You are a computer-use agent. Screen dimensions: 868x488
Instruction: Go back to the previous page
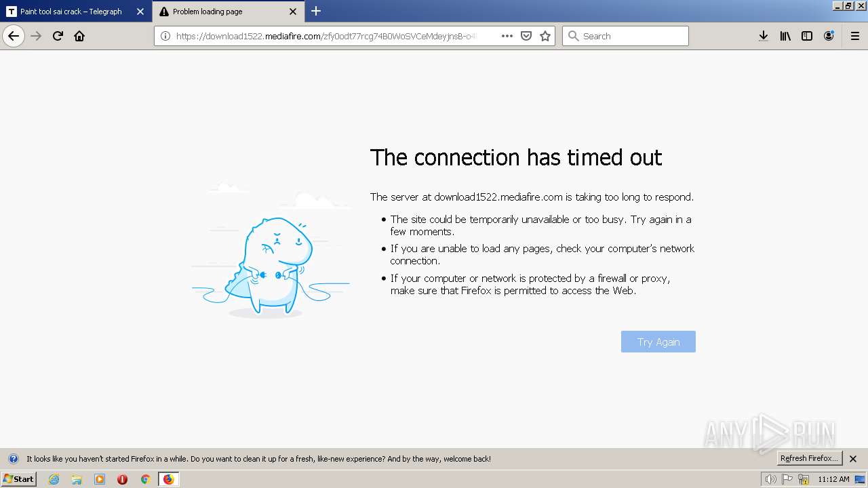click(14, 36)
